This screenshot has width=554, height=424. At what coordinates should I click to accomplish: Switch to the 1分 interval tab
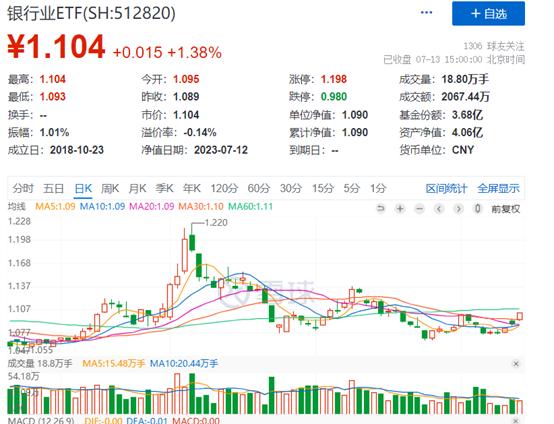pos(378,188)
